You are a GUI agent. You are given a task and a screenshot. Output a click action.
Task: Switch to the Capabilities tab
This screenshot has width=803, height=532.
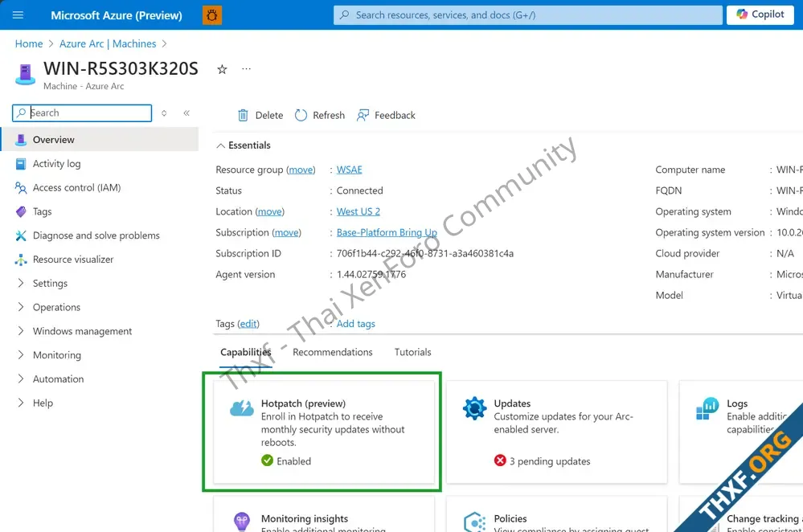pos(246,352)
